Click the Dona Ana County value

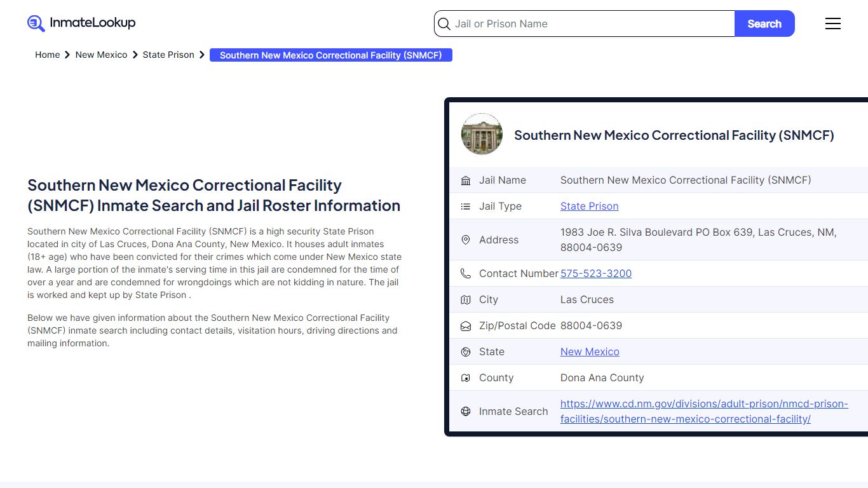tap(602, 377)
